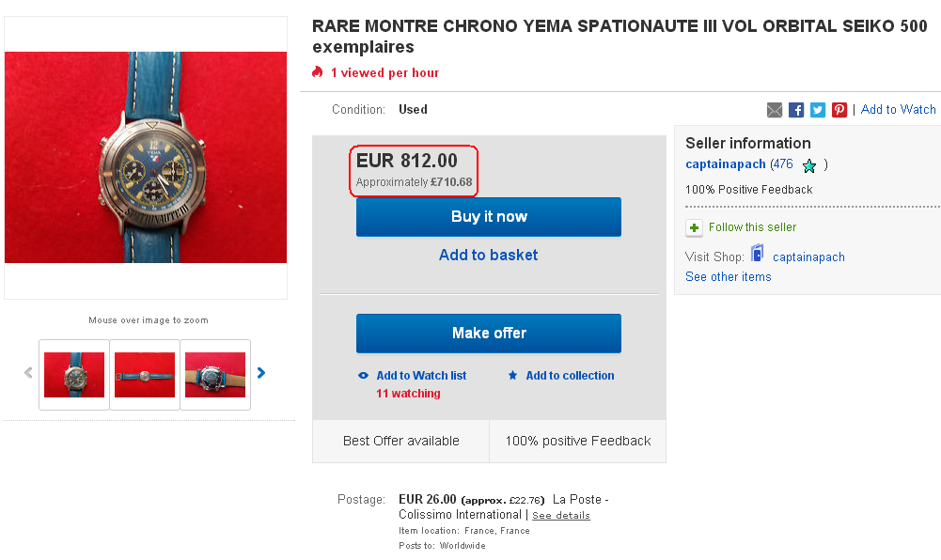941x560 pixels.
Task: Select the third watch back thumbnail
Action: coord(215,375)
